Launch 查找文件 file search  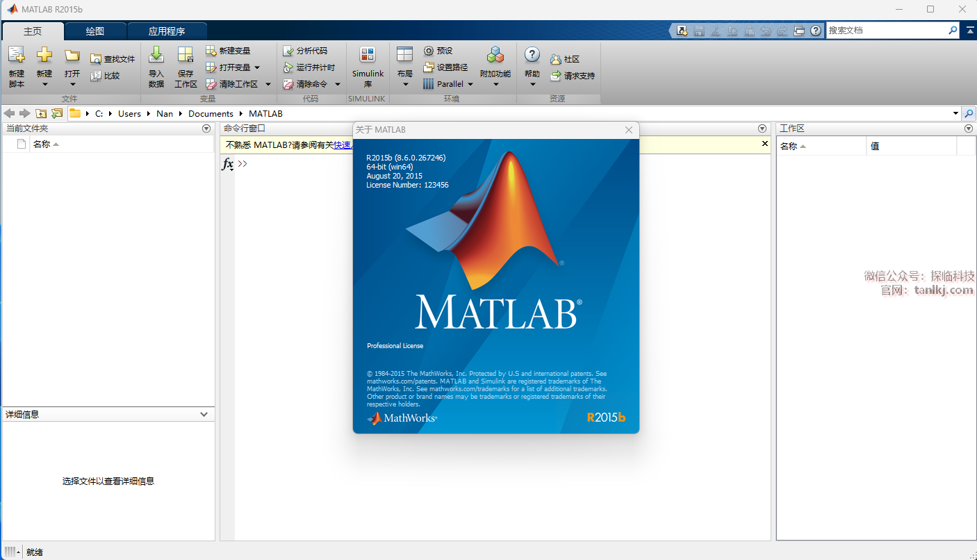[113, 59]
